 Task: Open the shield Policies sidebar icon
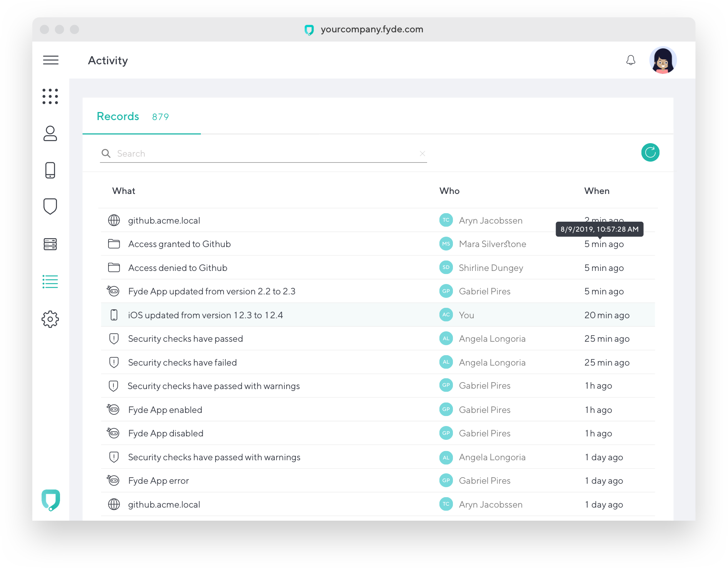click(x=50, y=207)
